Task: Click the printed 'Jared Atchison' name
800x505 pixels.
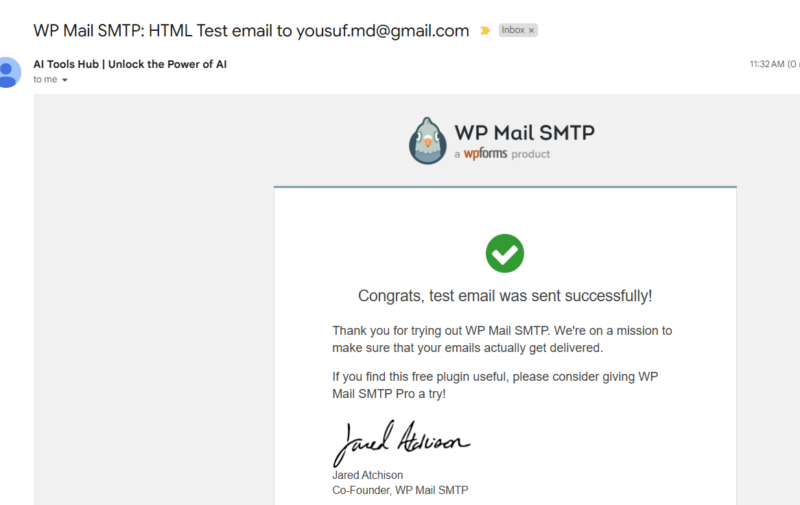Action: pos(367,475)
